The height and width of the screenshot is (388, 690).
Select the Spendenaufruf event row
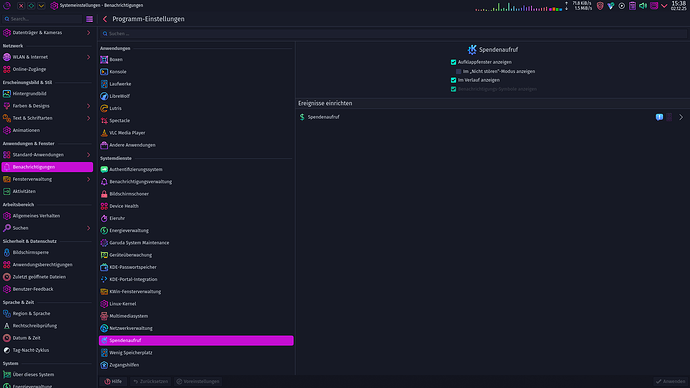pyautogui.click(x=493, y=117)
